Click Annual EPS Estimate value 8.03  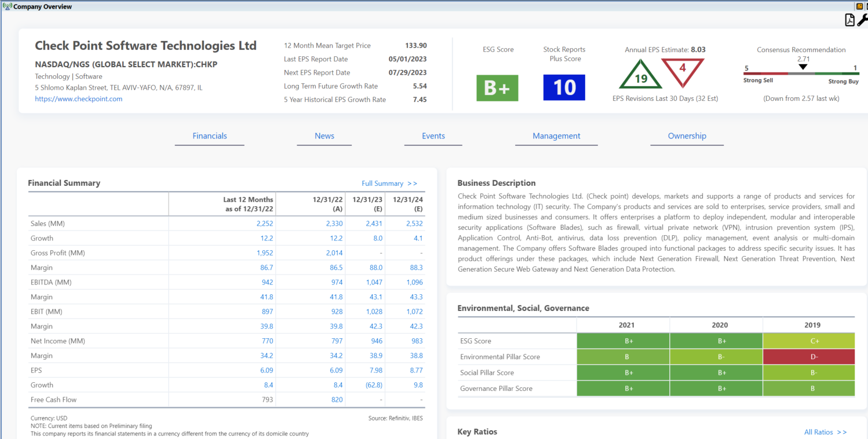(698, 50)
